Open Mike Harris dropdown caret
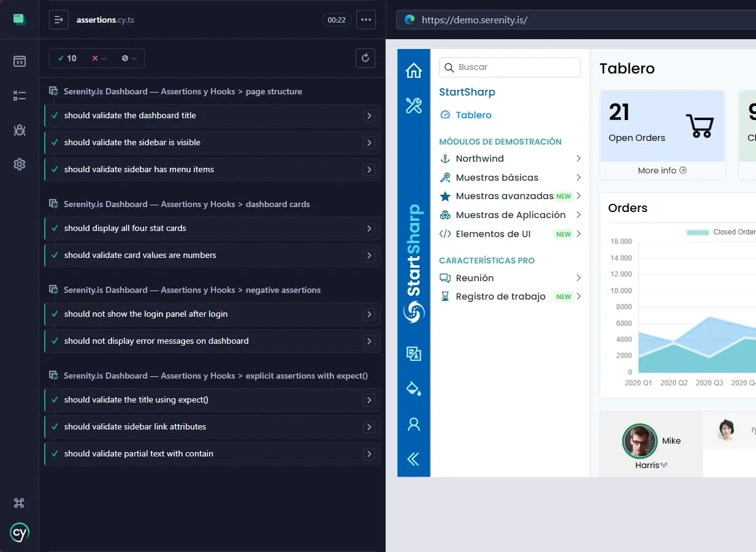This screenshot has width=756, height=552. tap(663, 465)
